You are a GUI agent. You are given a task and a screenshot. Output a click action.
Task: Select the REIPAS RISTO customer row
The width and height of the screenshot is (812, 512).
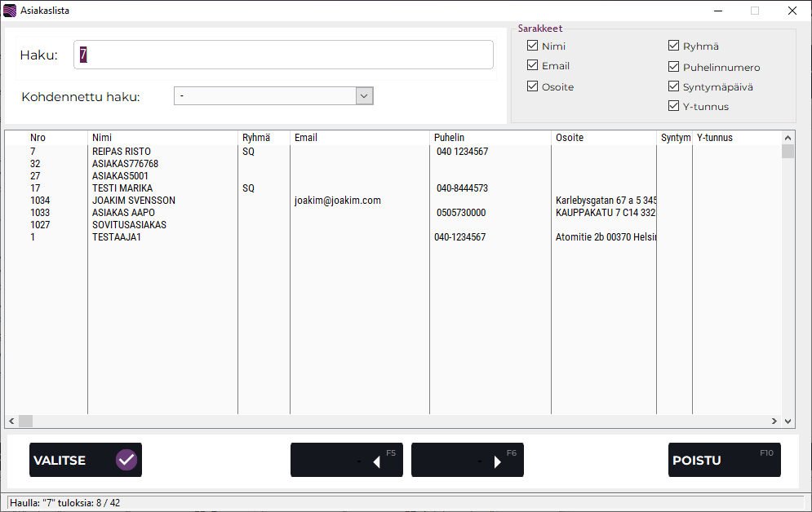pyautogui.click(x=122, y=152)
